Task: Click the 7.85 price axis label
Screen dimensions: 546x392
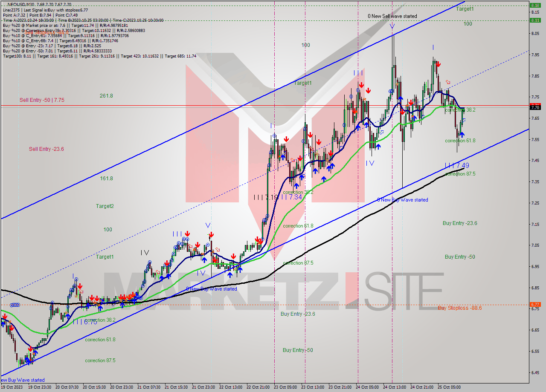Action: (x=536, y=76)
